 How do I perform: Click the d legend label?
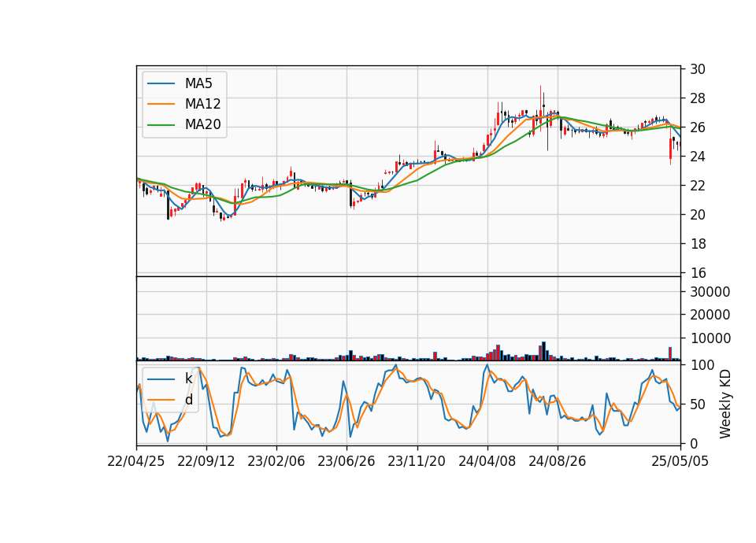[188, 400]
